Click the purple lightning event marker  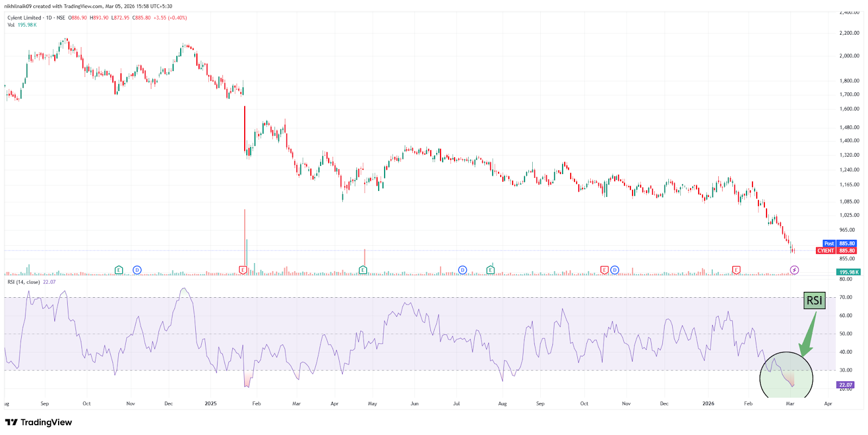(x=794, y=270)
